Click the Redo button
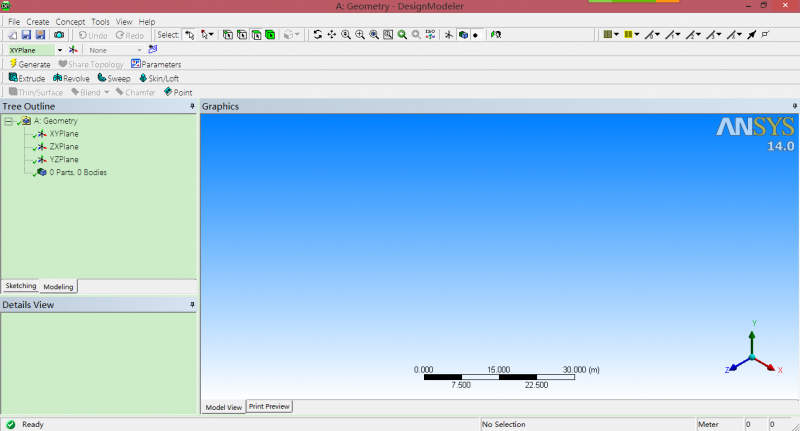Image resolution: width=800 pixels, height=431 pixels. pyautogui.click(x=130, y=35)
